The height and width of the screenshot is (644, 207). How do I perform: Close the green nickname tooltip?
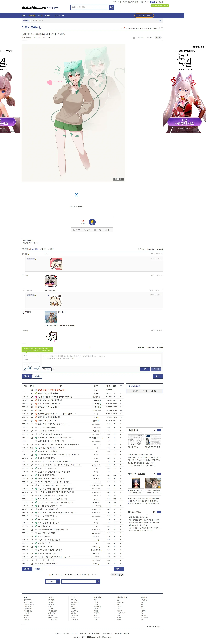(x=51, y=348)
